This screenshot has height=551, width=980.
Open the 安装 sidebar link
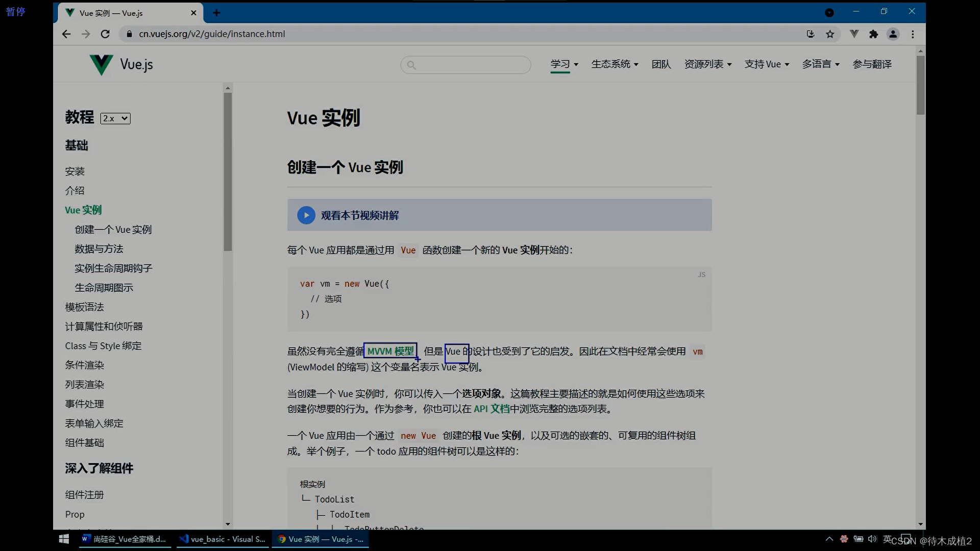click(x=75, y=171)
